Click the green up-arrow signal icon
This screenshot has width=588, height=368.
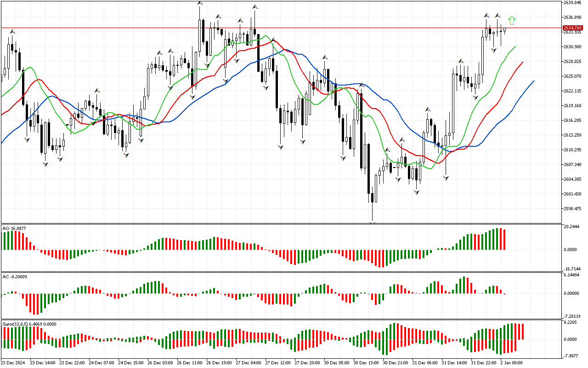(x=512, y=20)
